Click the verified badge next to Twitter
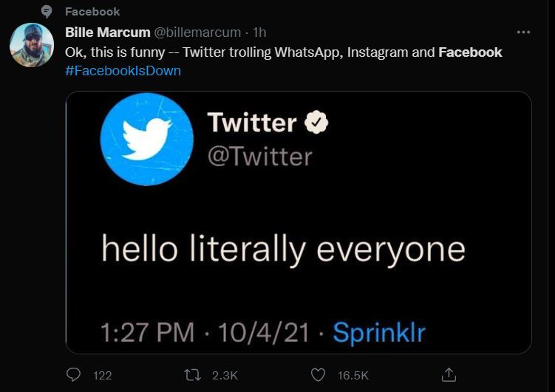The height and width of the screenshot is (392, 555). coord(317,123)
